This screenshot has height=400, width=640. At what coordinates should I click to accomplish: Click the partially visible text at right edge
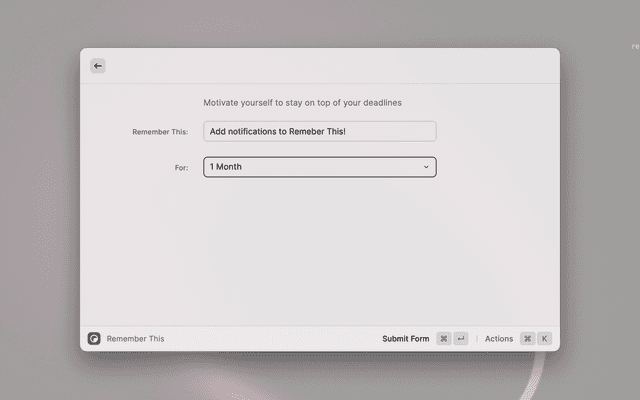[x=635, y=46]
